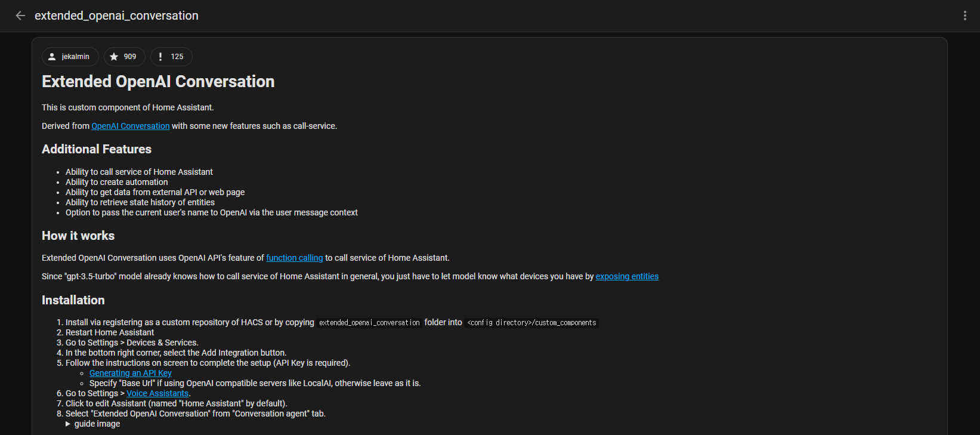The height and width of the screenshot is (435, 980).
Task: Open the exposing entities link
Action: click(627, 276)
